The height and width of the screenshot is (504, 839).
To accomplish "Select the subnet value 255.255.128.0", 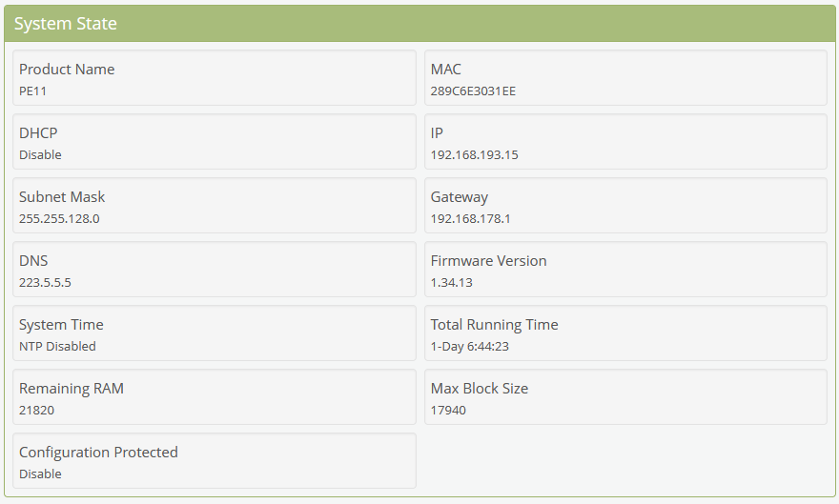I will click(59, 219).
